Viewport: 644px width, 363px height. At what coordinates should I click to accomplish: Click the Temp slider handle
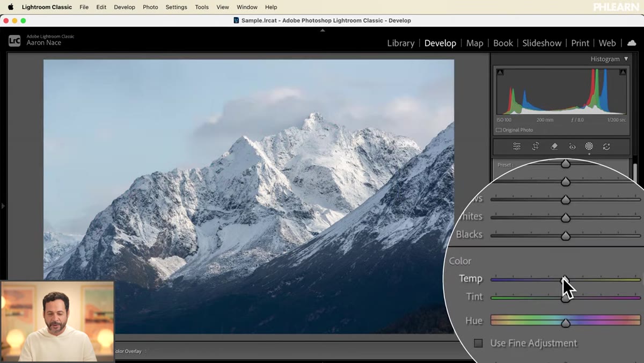(x=565, y=280)
